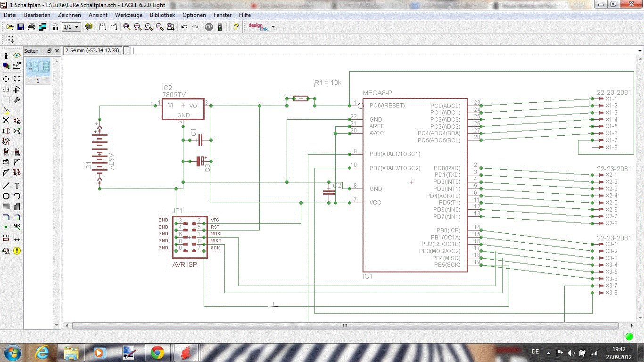Select sheet 1 thumbnail in Seiten panel

point(38,68)
